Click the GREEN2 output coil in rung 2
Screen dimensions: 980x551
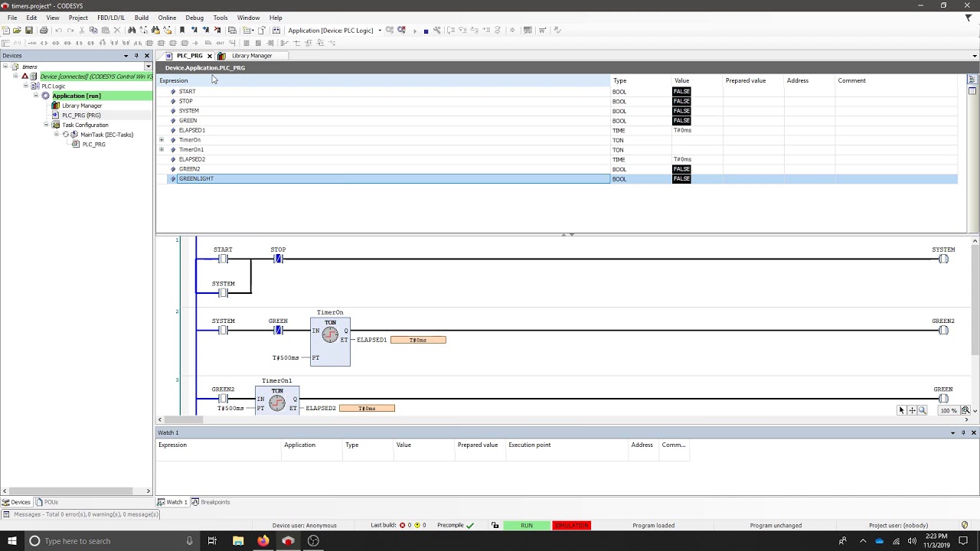pos(943,330)
